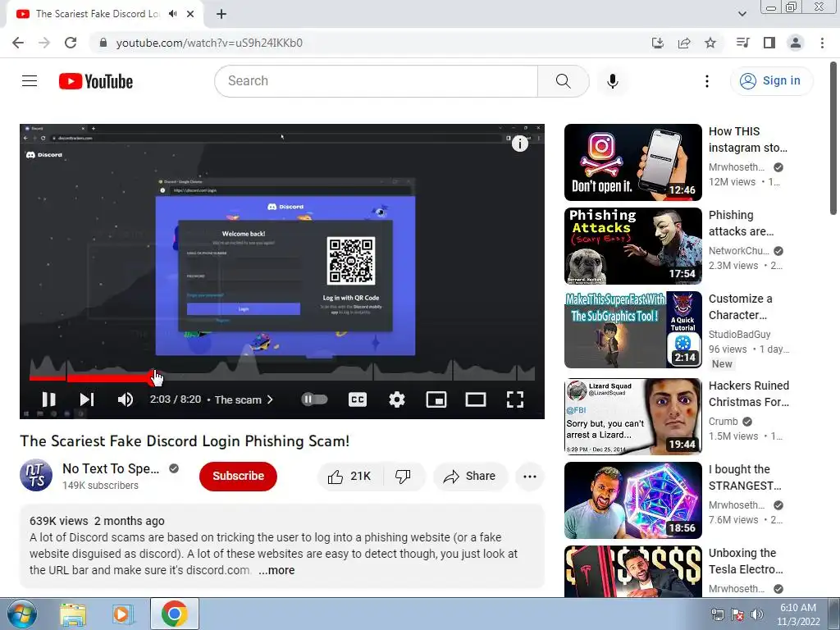This screenshot has width=840, height=630.
Task: Open Chrome three-dot menu
Action: click(x=822, y=43)
